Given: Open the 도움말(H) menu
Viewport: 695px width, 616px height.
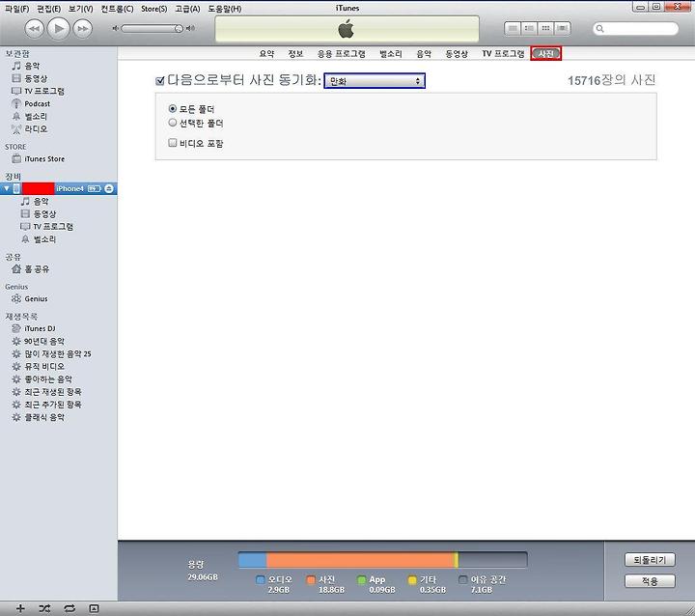Looking at the screenshot, I should pos(225,9).
